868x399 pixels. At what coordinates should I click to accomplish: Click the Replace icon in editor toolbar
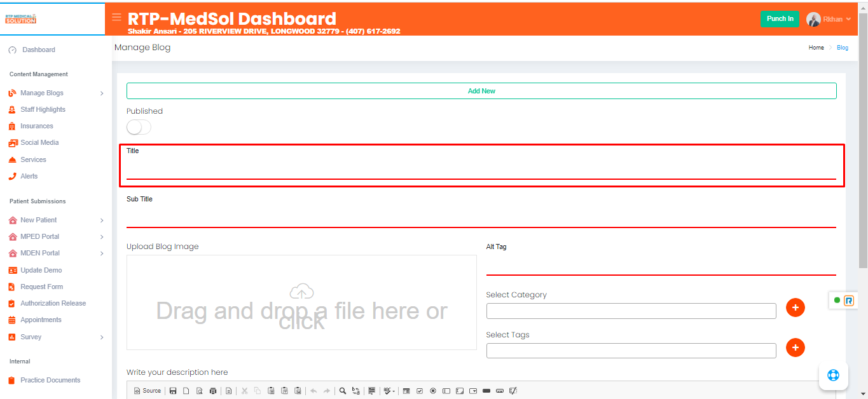pyautogui.click(x=355, y=391)
